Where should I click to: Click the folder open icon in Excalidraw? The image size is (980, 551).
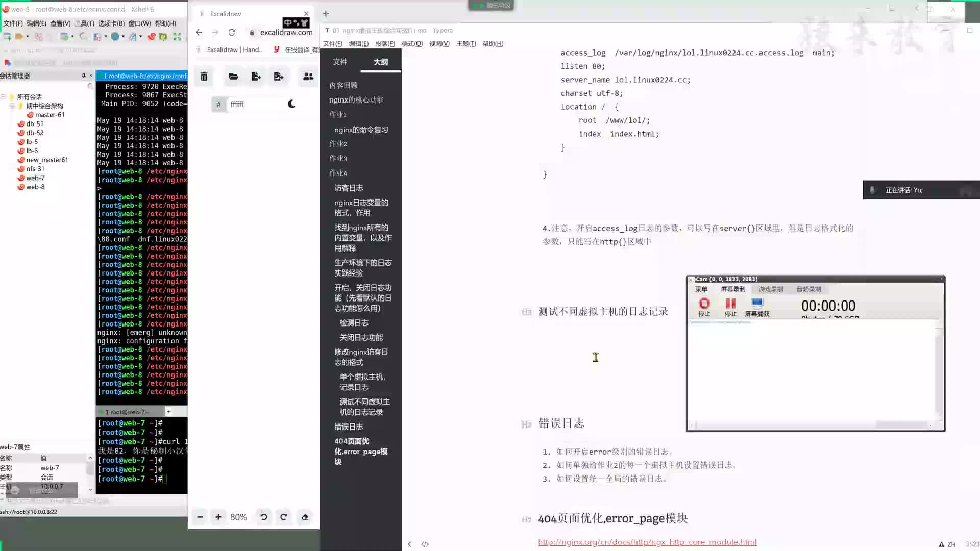coord(234,76)
